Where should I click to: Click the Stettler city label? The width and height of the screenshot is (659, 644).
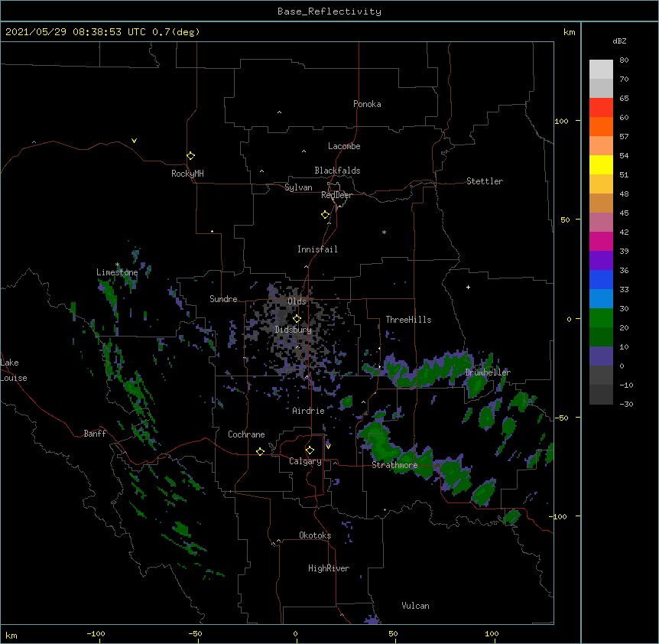pos(484,181)
